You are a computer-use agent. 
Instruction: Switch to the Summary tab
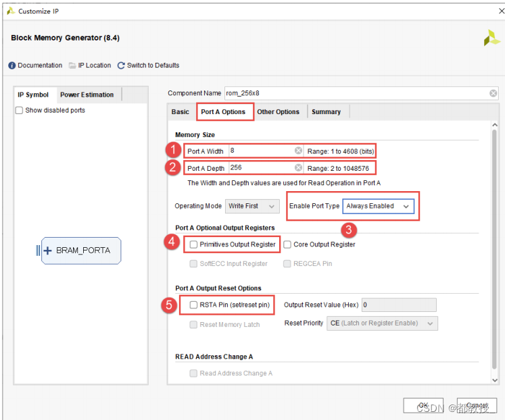click(x=327, y=112)
